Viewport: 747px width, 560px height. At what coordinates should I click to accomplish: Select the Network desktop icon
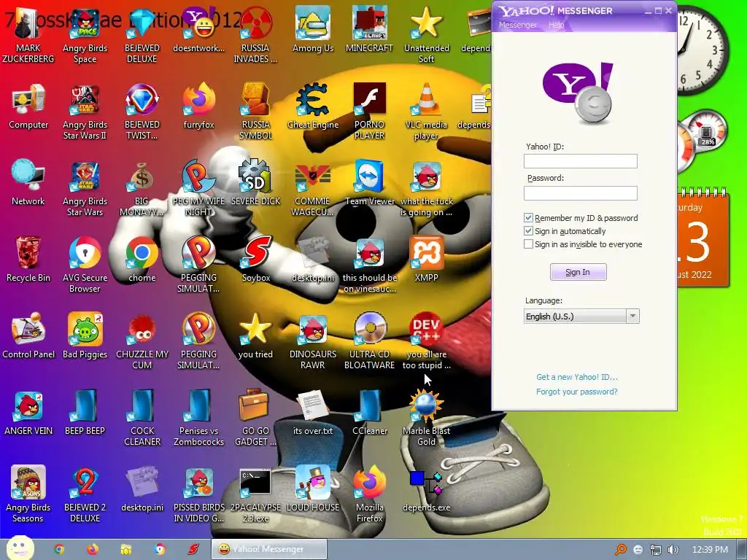point(28,183)
